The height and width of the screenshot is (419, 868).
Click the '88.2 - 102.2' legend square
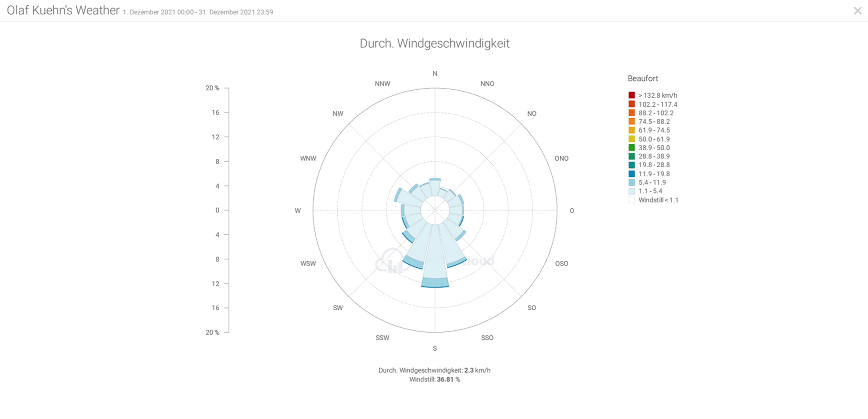tap(632, 113)
